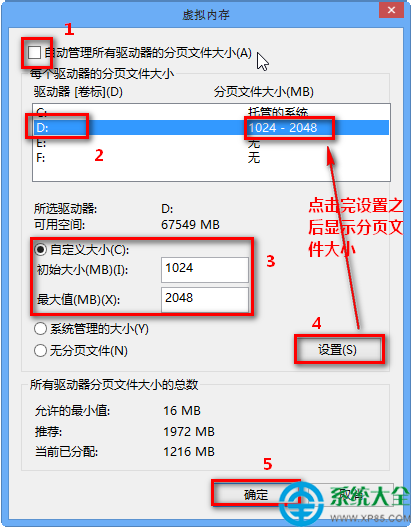Screen dimensions: 413x529
Task: Click the 虚拟内存 title bar
Action: (206, 15)
